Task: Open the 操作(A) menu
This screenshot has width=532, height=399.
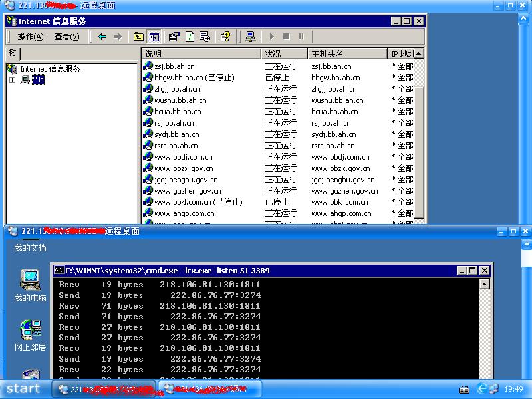Action: (30, 37)
